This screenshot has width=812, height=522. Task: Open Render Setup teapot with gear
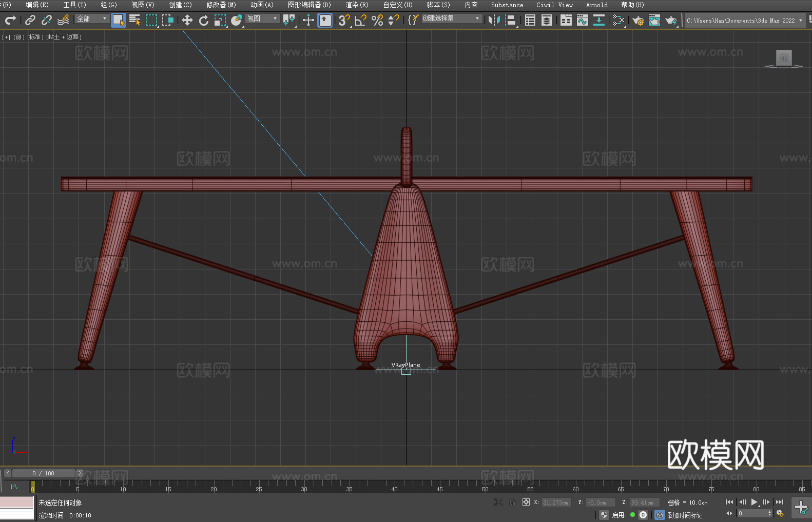pos(638,20)
